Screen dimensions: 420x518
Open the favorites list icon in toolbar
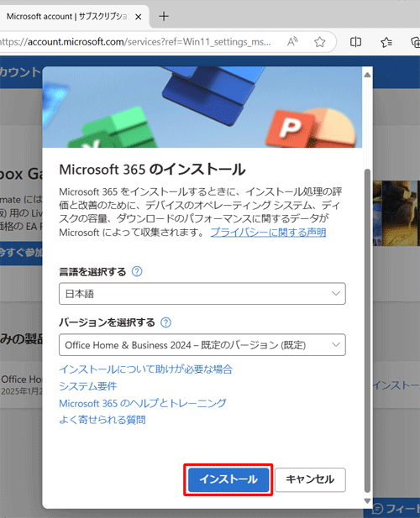386,42
